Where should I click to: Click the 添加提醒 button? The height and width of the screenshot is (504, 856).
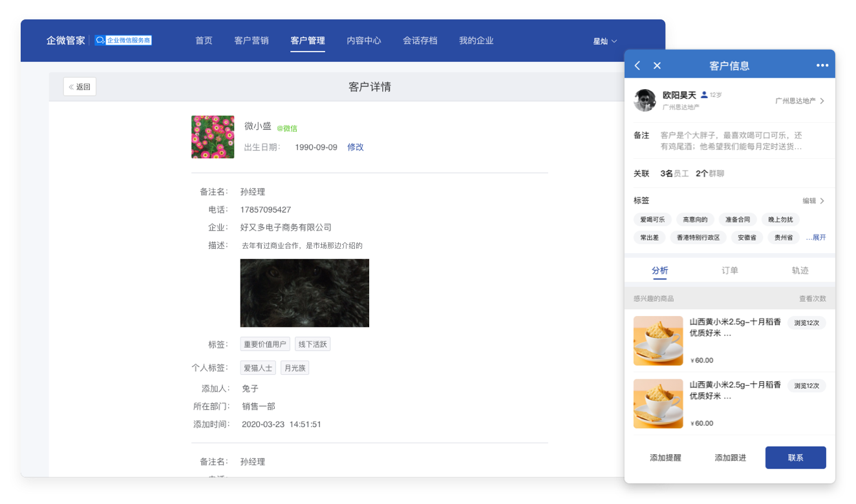(665, 457)
